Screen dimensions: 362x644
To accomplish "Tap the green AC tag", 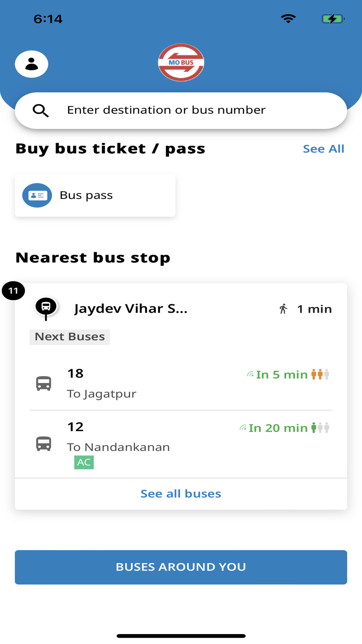I will [84, 462].
